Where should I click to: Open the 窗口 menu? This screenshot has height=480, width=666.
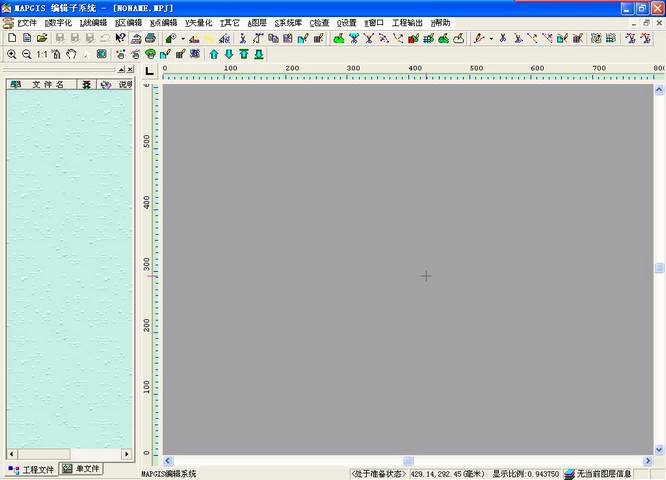[x=374, y=23]
